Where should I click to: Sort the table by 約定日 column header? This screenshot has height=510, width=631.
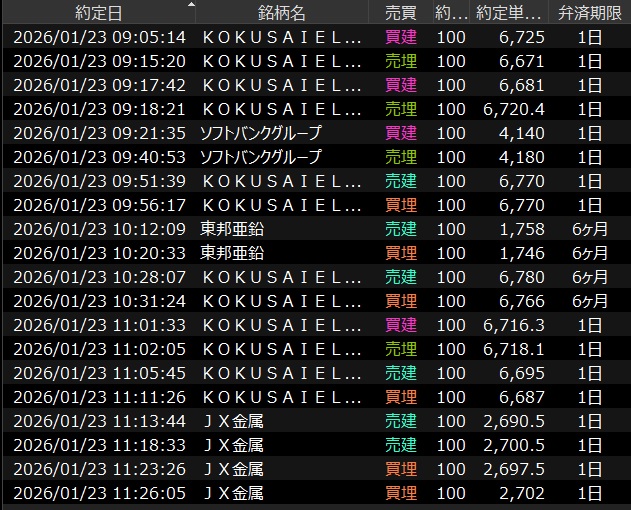pyautogui.click(x=98, y=14)
